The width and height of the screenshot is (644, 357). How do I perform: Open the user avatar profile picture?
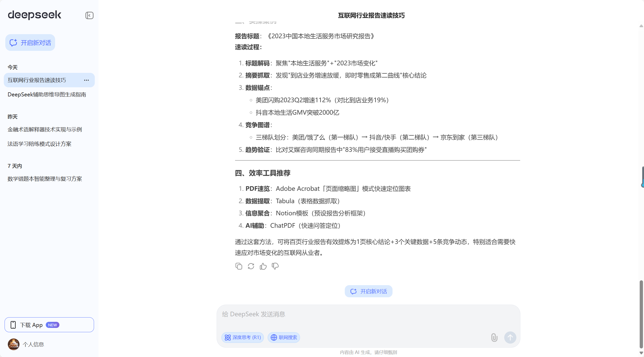[14, 345]
